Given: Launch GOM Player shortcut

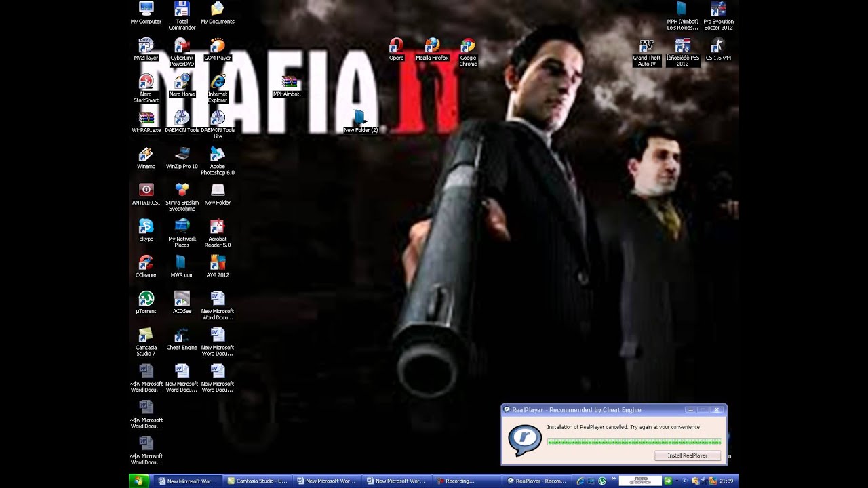Looking at the screenshot, I should click(218, 49).
